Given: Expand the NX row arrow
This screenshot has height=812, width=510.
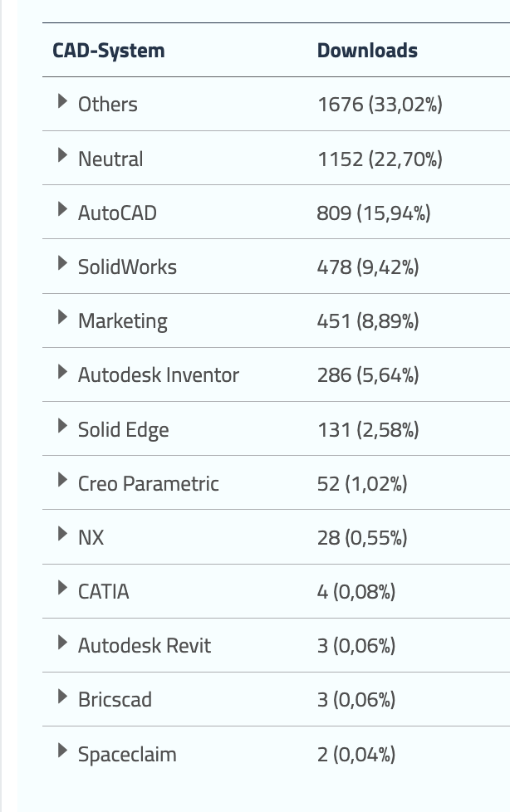Looking at the screenshot, I should click(63, 534).
